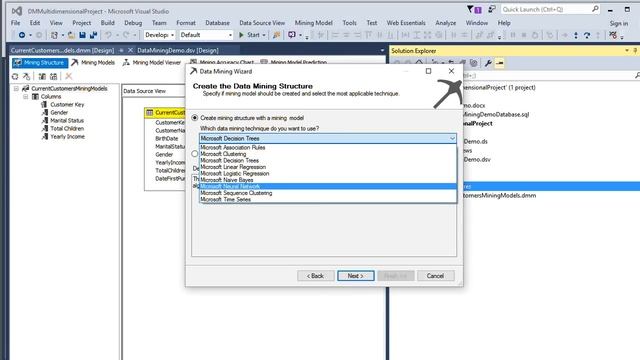Open the Database menu
The image size is (640, 360).
click(217, 23)
